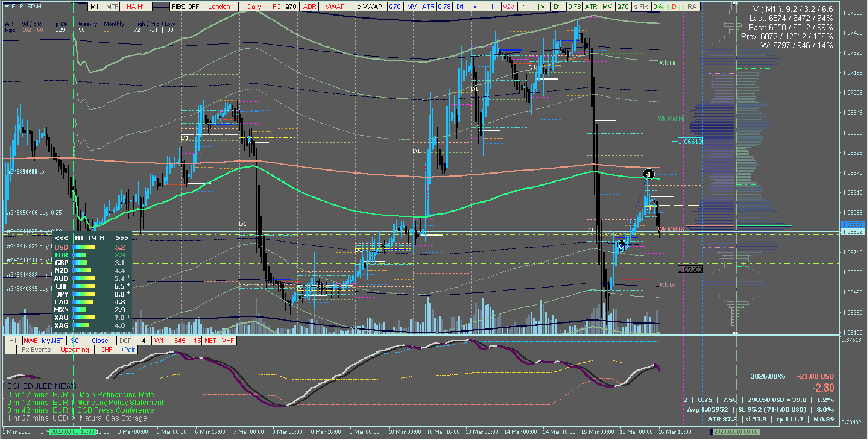The width and height of the screenshot is (868, 440).
Task: Select the Upcoming news tab
Action: 74,350
